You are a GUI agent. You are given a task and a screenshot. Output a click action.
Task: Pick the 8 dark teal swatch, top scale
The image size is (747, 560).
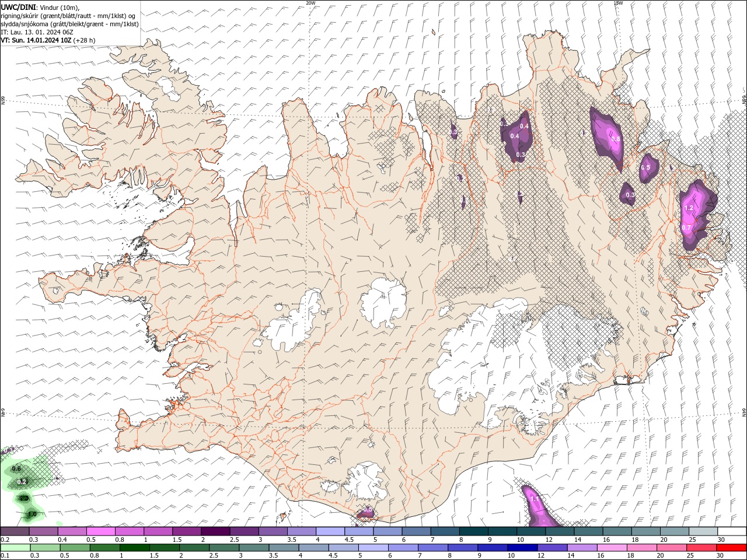pos(473,531)
